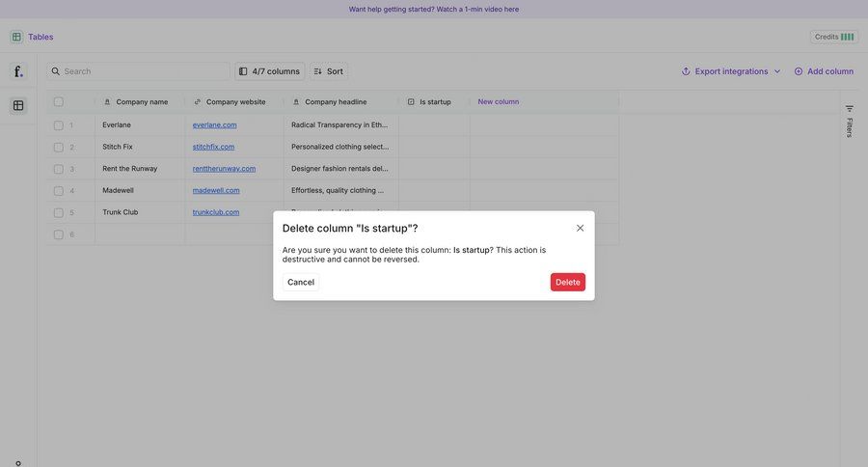The width and height of the screenshot is (868, 467).
Task: Click the upload icon beside Export integrations
Action: pos(686,71)
